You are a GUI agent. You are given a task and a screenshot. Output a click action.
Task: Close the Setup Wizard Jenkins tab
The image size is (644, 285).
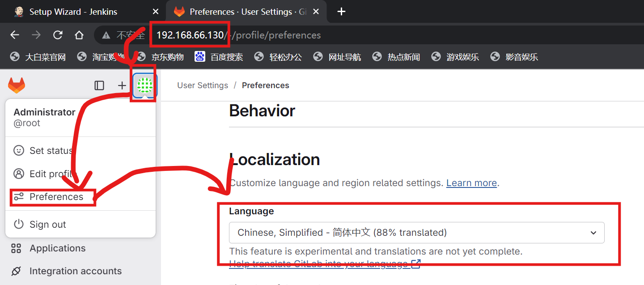[x=156, y=12]
